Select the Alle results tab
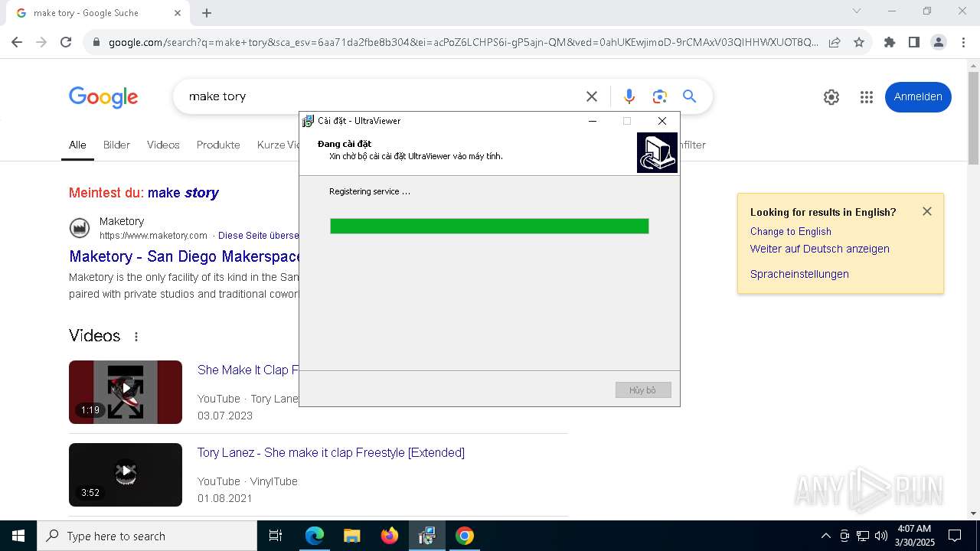 tap(77, 145)
